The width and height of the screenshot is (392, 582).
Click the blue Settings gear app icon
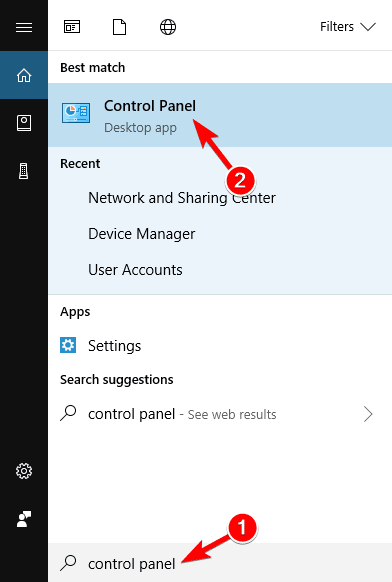(x=68, y=345)
